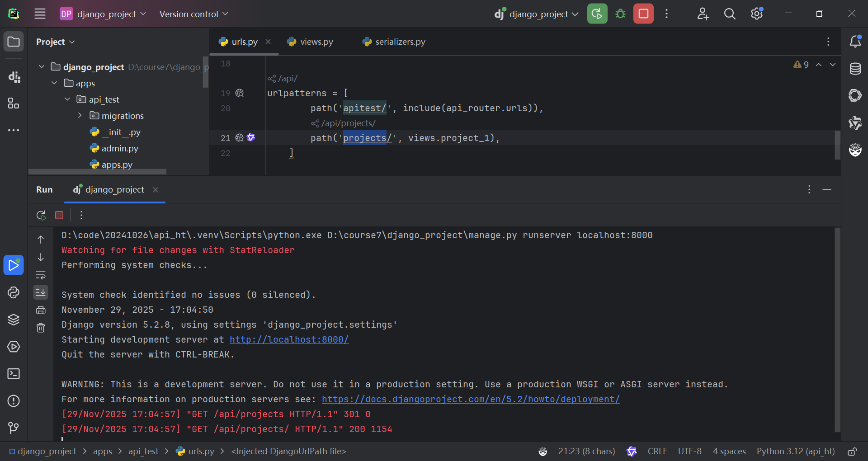Open the Django structure tool window
The image size is (868, 461).
tap(14, 77)
